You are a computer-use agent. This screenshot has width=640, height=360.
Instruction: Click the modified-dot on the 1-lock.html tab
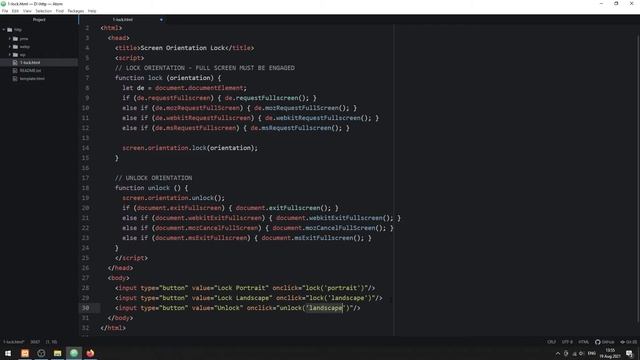click(x=161, y=20)
